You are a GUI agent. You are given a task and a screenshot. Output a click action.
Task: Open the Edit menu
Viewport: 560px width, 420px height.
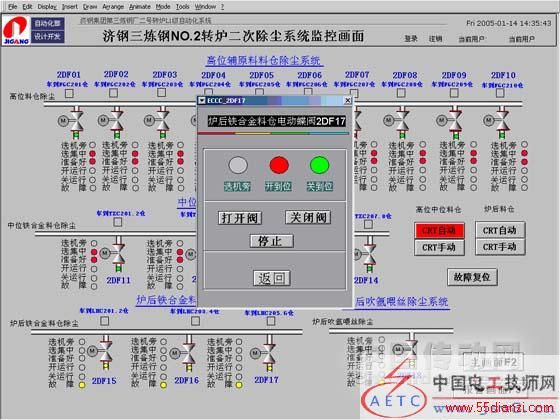(x=27, y=6)
